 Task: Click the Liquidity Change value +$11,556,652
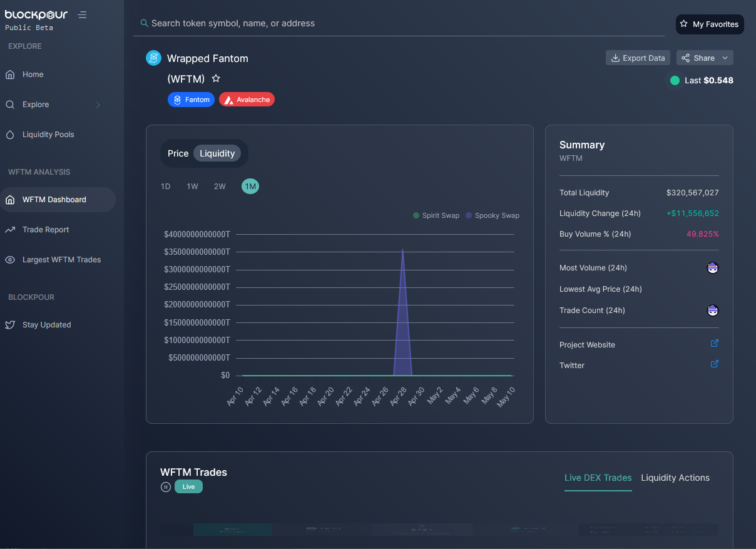(692, 213)
